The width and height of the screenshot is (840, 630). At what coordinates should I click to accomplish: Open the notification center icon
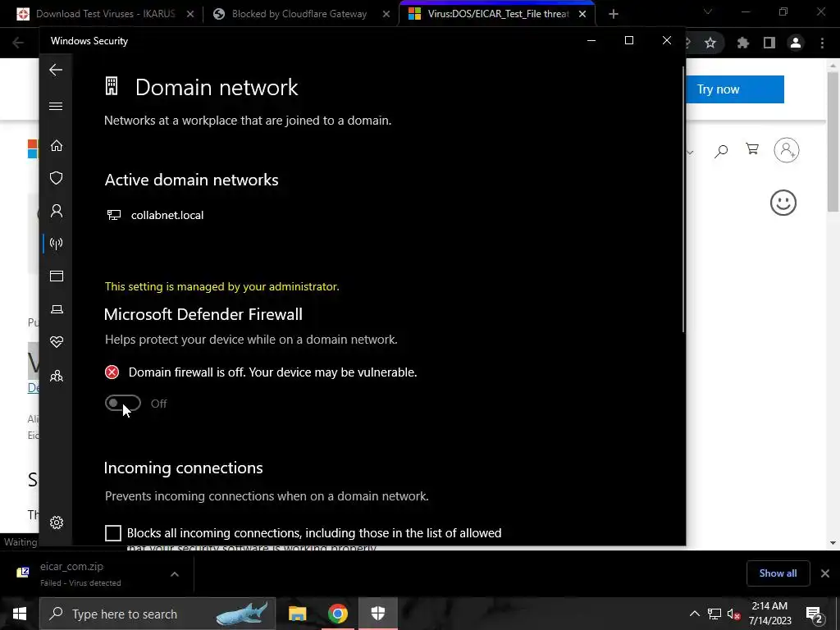tap(815, 614)
